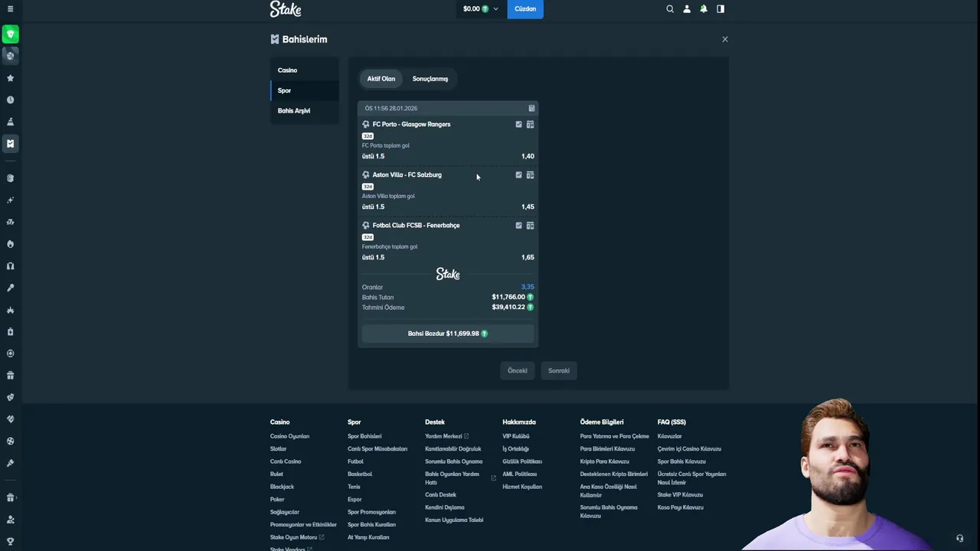Viewport: 980px width, 551px height.
Task: Open Hizmet Koşulları footer link
Action: point(522,487)
